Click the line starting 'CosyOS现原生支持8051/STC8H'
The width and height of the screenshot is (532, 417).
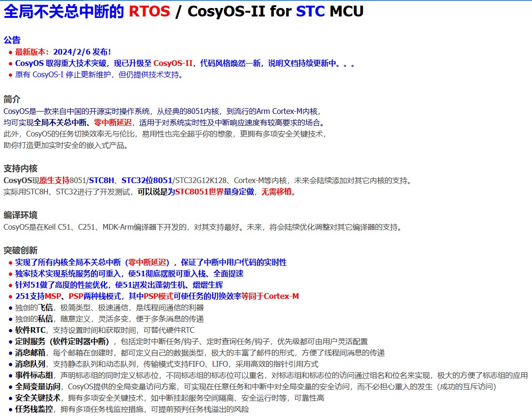[207, 180]
